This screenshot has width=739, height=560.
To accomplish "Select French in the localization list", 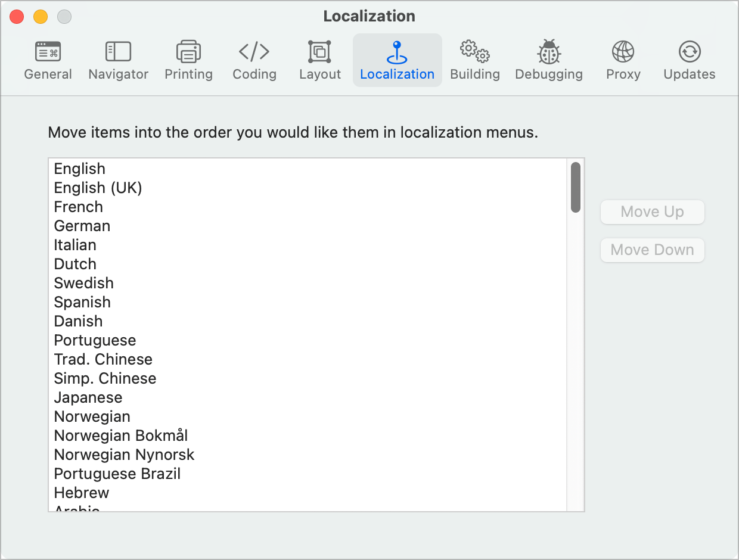I will click(x=78, y=207).
